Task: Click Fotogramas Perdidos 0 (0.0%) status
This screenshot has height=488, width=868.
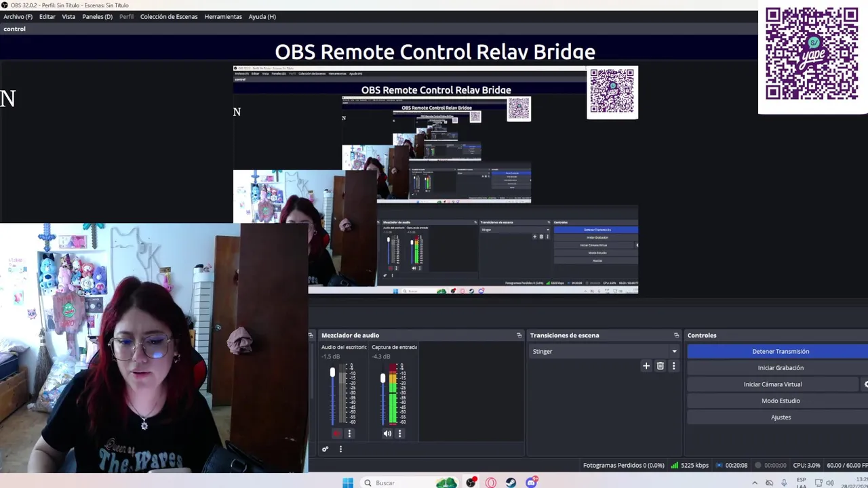Action: (624, 465)
